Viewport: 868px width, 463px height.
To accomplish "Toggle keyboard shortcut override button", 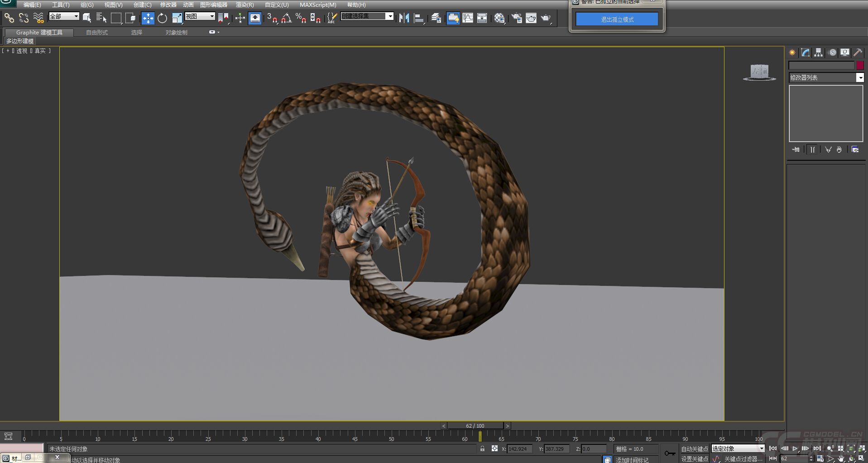I will tap(255, 18).
